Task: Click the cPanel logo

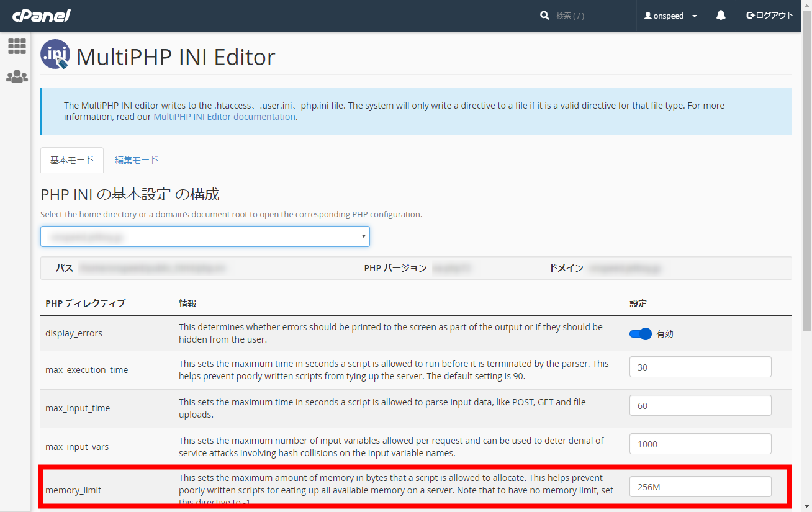Action: pos(41,16)
